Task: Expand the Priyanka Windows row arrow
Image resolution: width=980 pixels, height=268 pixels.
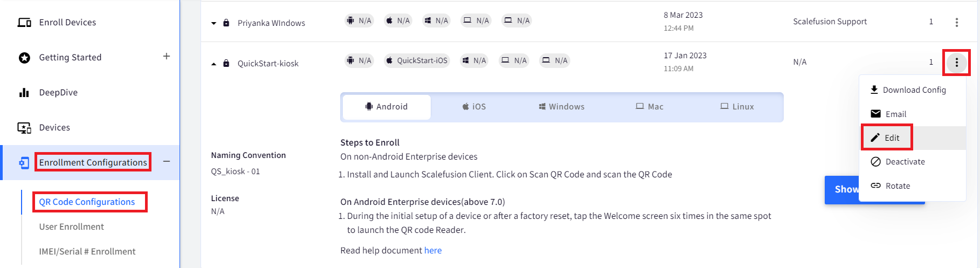Action: (x=213, y=23)
